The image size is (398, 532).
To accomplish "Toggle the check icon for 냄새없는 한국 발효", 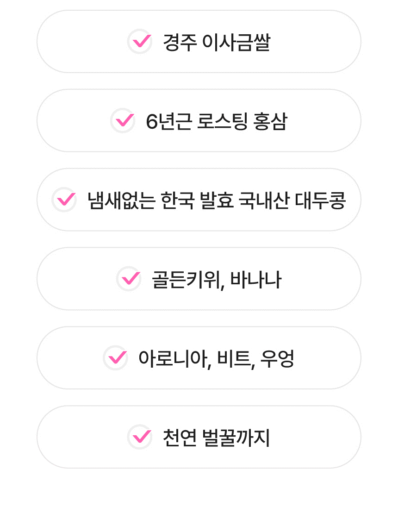I will [64, 200].
